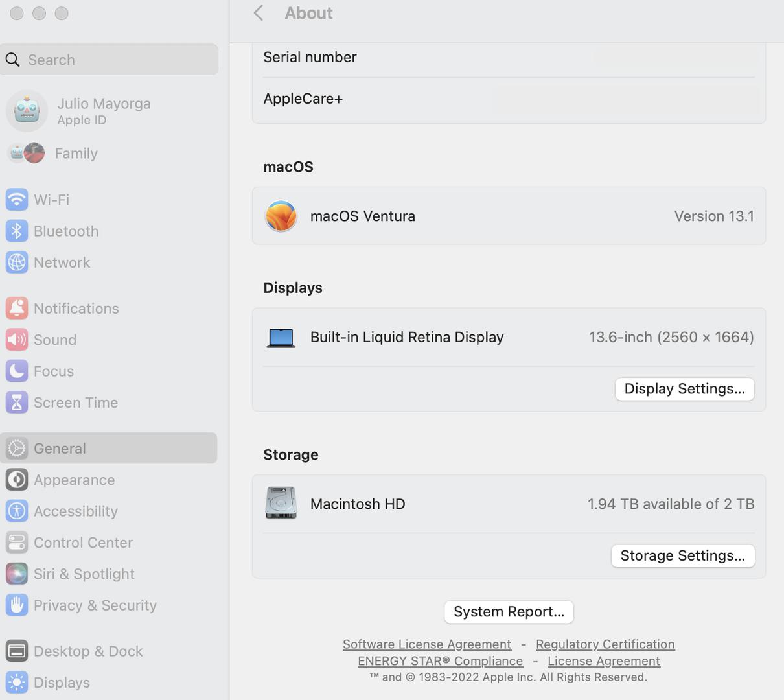The height and width of the screenshot is (700, 784).
Task: Click the Macintosh HD drive icon
Action: pos(281,503)
